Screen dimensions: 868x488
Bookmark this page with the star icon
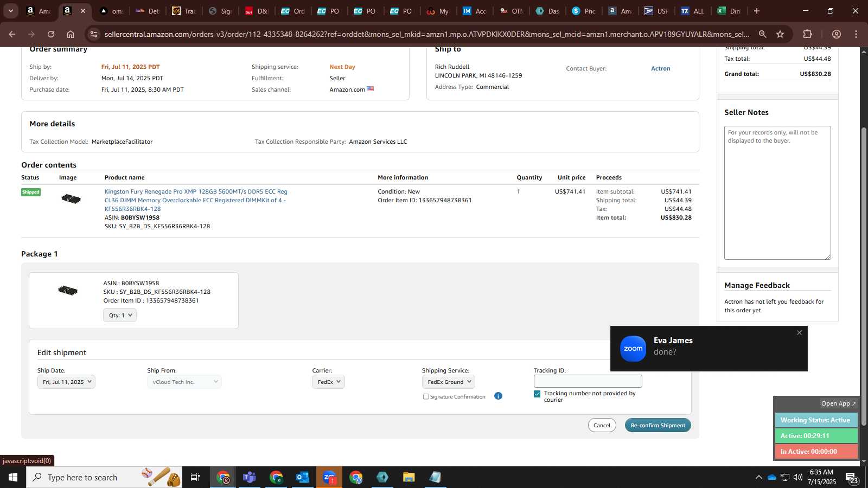(x=780, y=34)
